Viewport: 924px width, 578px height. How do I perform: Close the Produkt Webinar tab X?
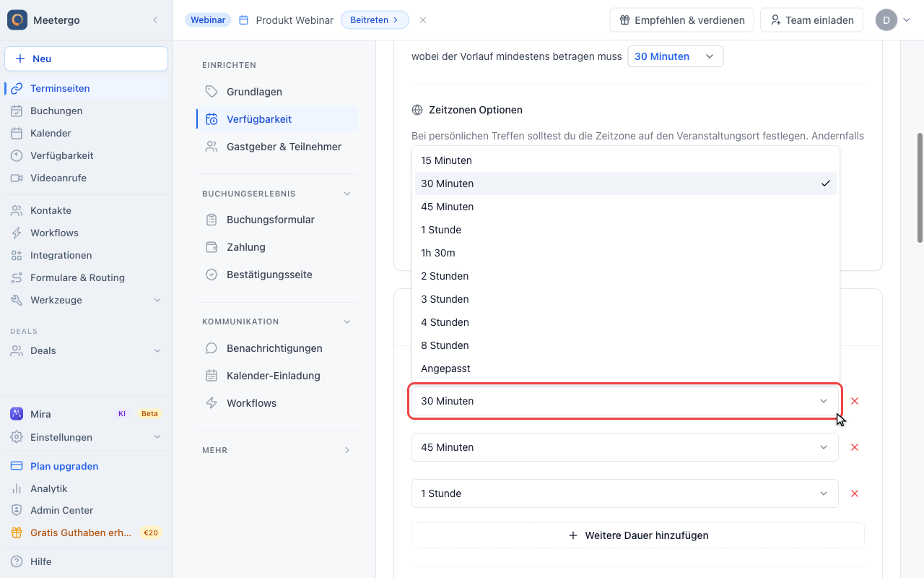(x=423, y=20)
